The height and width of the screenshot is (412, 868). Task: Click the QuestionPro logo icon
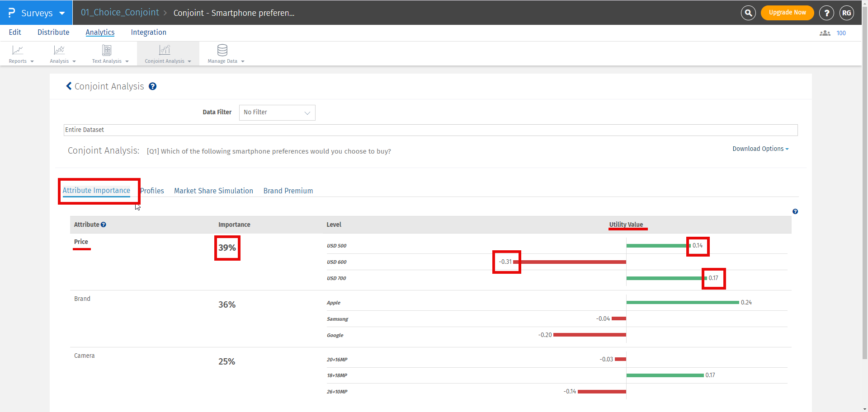[12, 13]
